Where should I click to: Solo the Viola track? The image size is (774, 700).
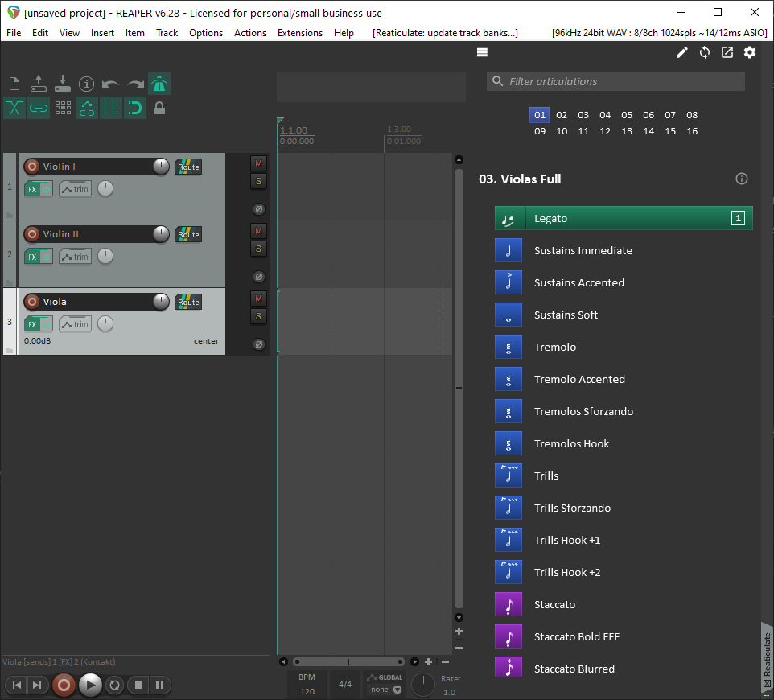(x=258, y=316)
